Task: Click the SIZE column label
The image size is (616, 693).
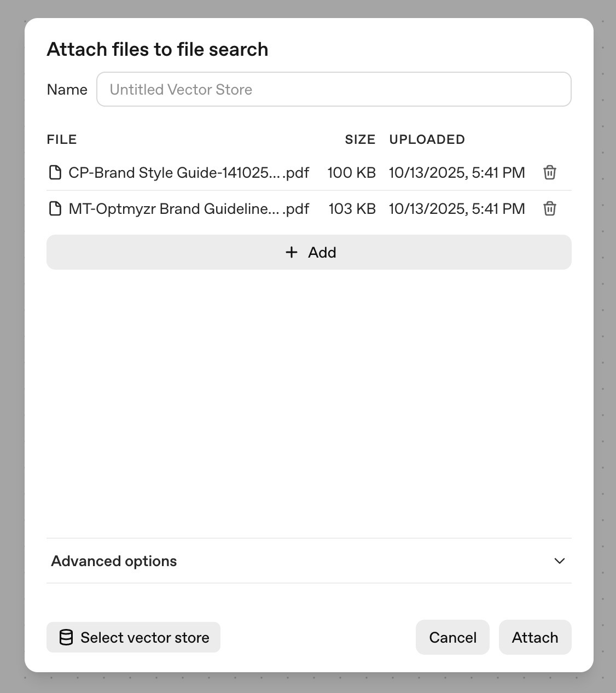Action: (360, 139)
